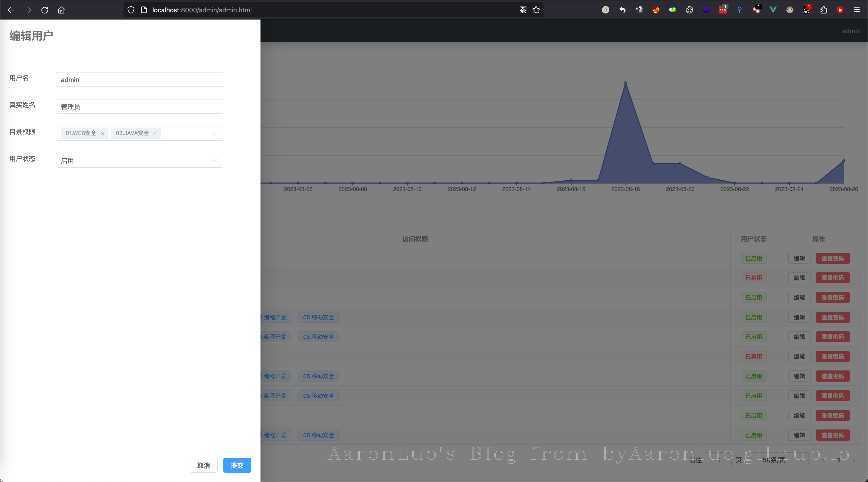
Task: Toggle the JS switch extension
Action: click(673, 10)
